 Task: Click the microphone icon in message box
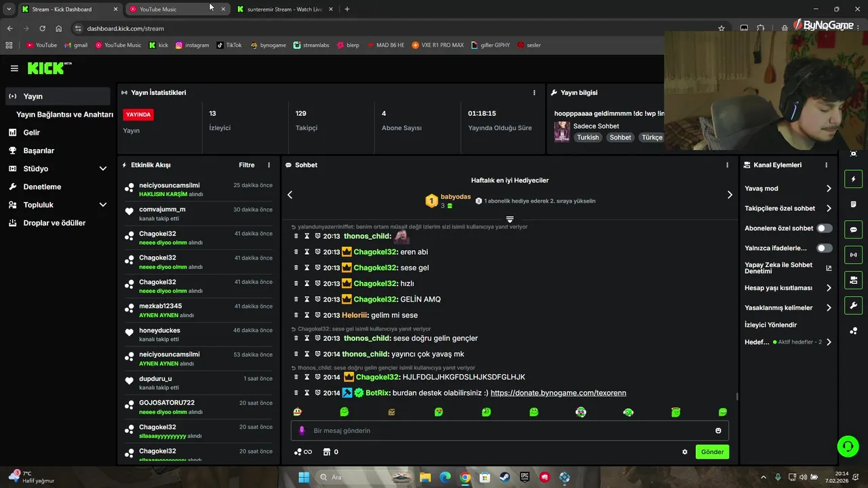(302, 430)
